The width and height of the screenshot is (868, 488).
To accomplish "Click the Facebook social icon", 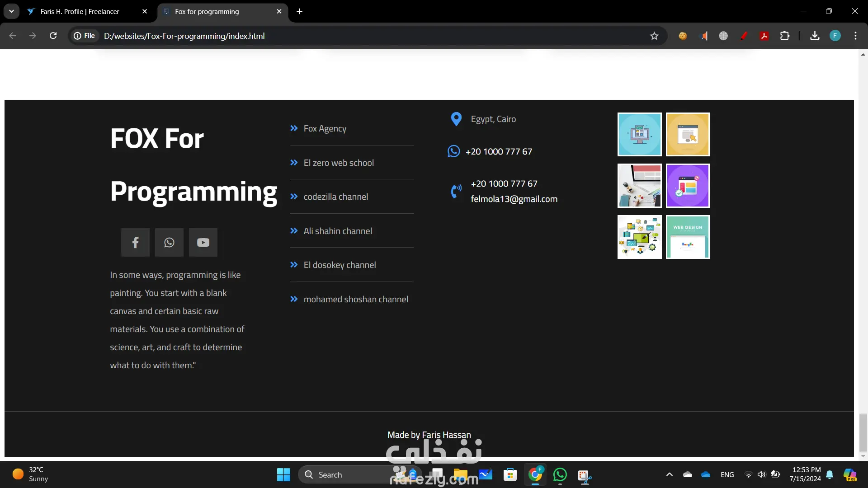I will (135, 243).
